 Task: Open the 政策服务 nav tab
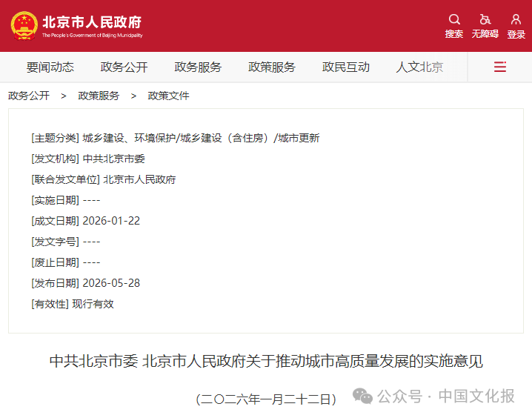(272, 67)
